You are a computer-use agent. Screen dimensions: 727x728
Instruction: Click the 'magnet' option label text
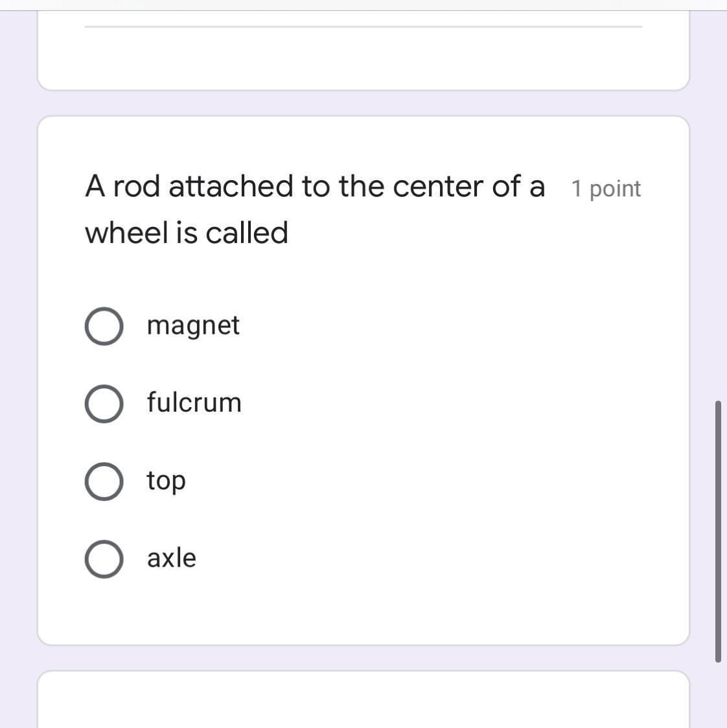coord(193,325)
